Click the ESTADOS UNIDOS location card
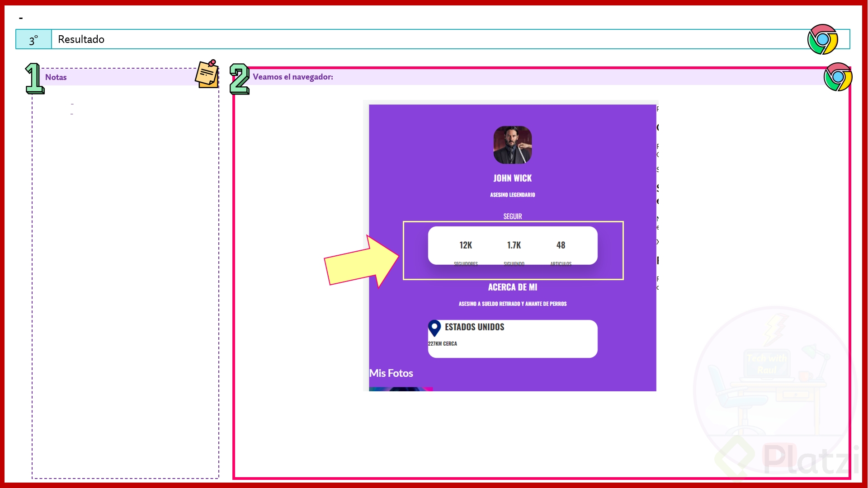The image size is (868, 488). point(512,339)
